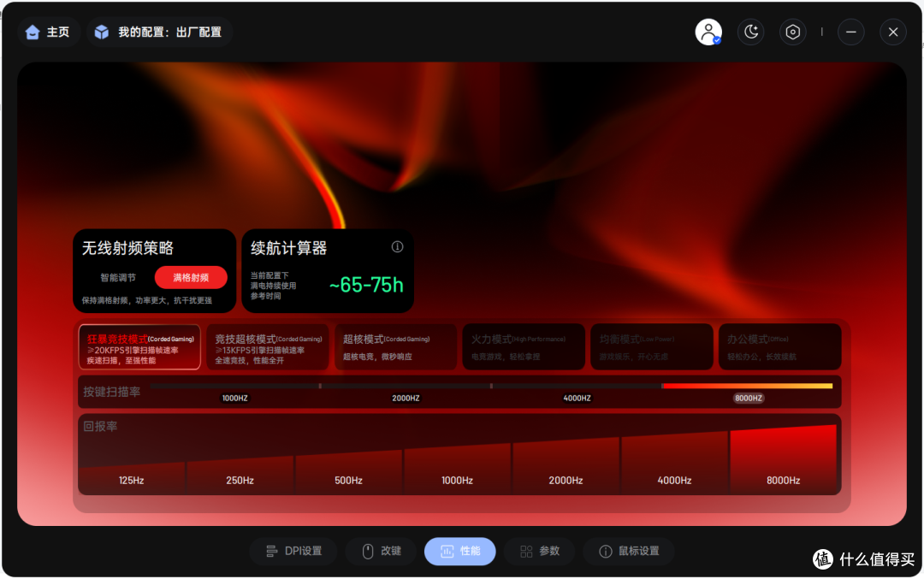This screenshot has height=579, width=924.
Task: Switch to 性能 tab
Action: 459,552
